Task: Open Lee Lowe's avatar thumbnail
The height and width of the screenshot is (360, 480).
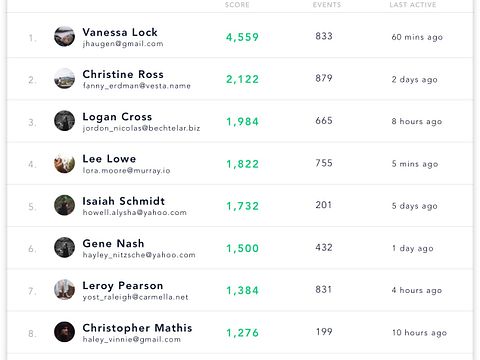Action: pos(64,163)
